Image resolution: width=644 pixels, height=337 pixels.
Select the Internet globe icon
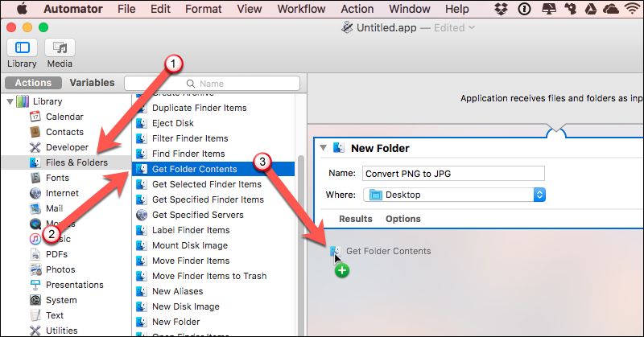(x=35, y=193)
